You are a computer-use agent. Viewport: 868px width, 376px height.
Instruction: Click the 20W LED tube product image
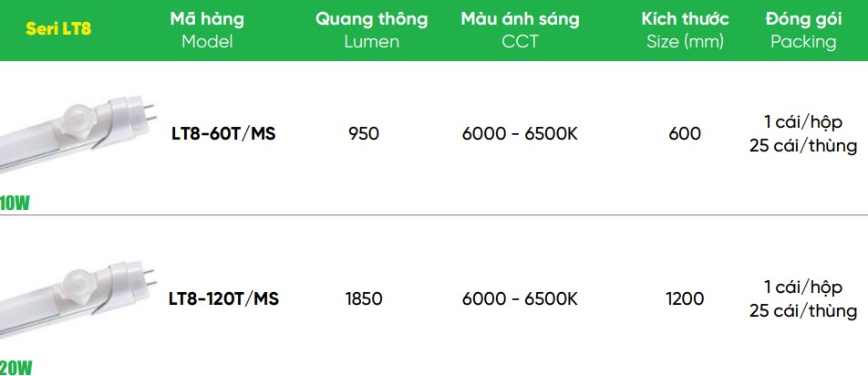click(x=77, y=292)
